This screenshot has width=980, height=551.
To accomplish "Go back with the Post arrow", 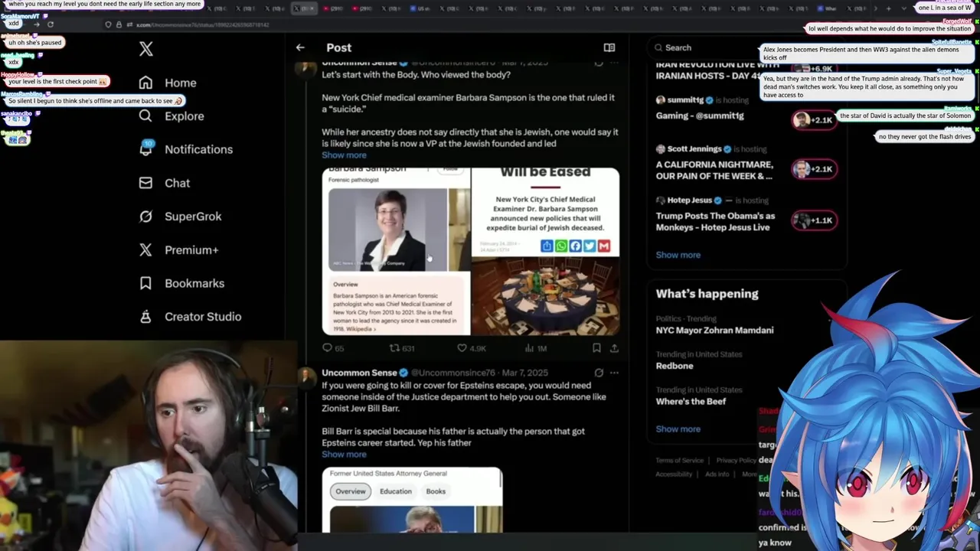I will click(x=300, y=47).
